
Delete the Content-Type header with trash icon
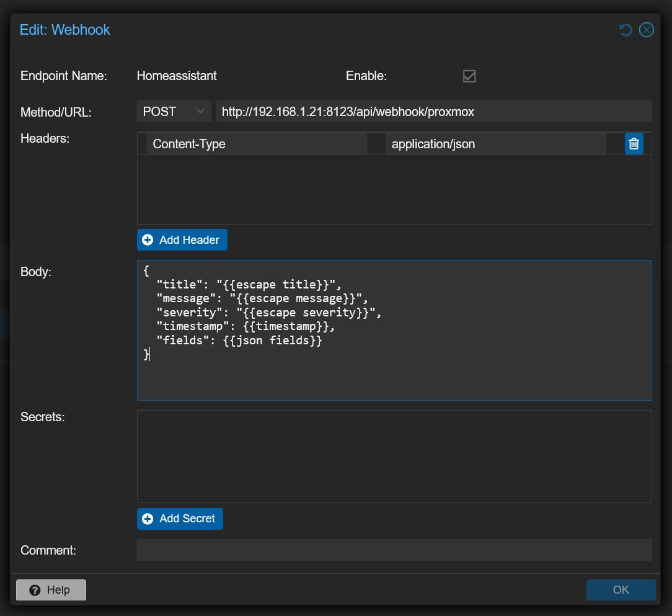pos(634,144)
